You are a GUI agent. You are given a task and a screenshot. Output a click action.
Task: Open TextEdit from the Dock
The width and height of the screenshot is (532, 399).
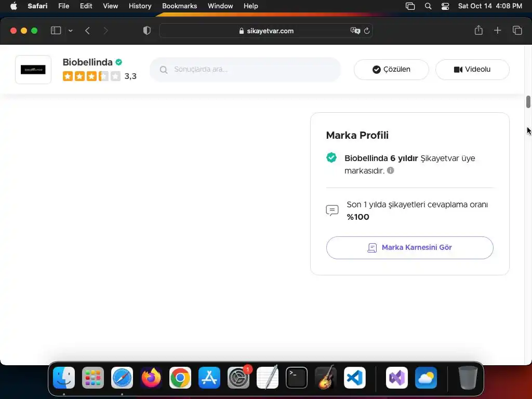[268, 378]
